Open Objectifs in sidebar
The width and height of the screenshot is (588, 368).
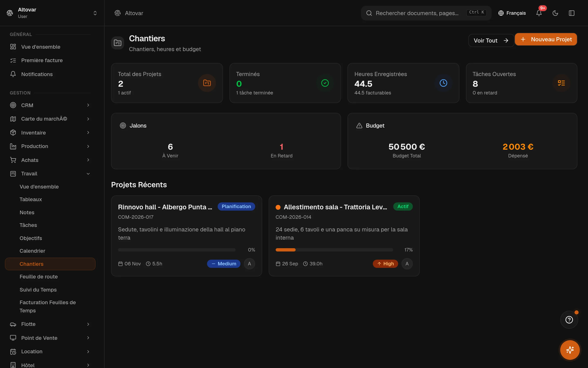[50, 238]
